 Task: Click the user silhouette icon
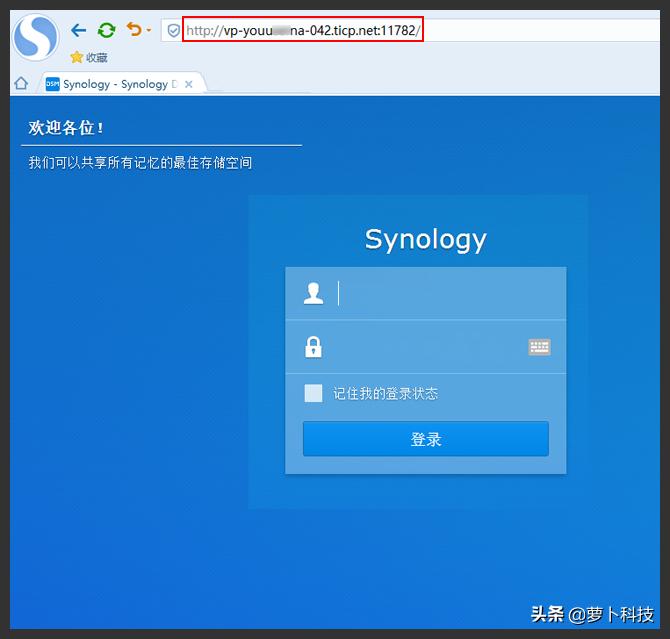[x=313, y=293]
